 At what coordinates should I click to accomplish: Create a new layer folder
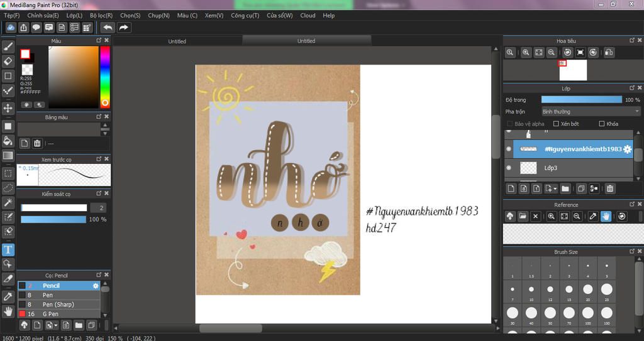tap(565, 189)
